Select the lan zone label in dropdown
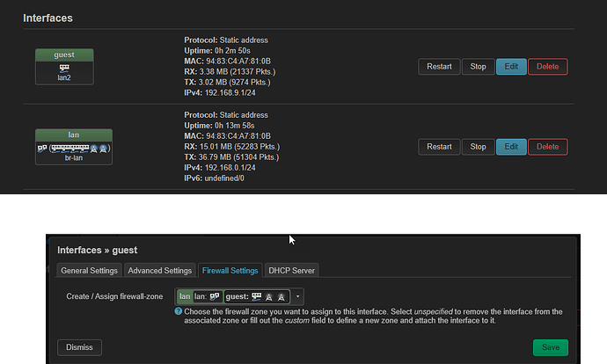 click(185, 296)
